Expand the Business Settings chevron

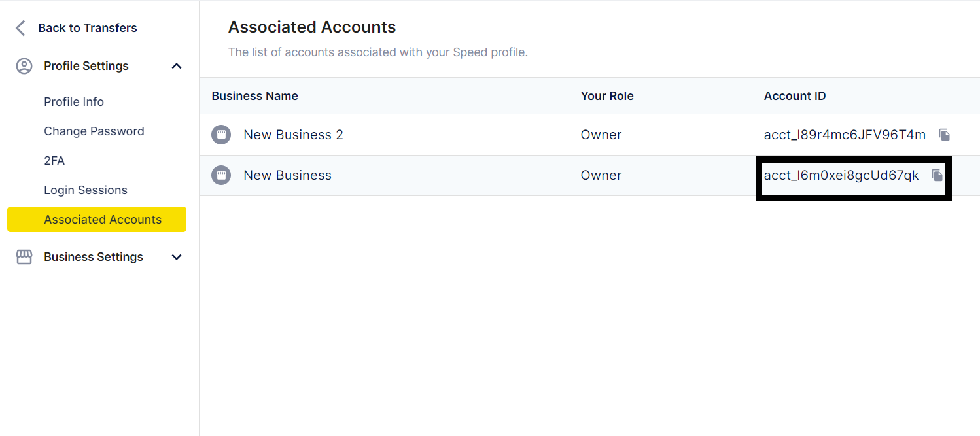point(177,257)
